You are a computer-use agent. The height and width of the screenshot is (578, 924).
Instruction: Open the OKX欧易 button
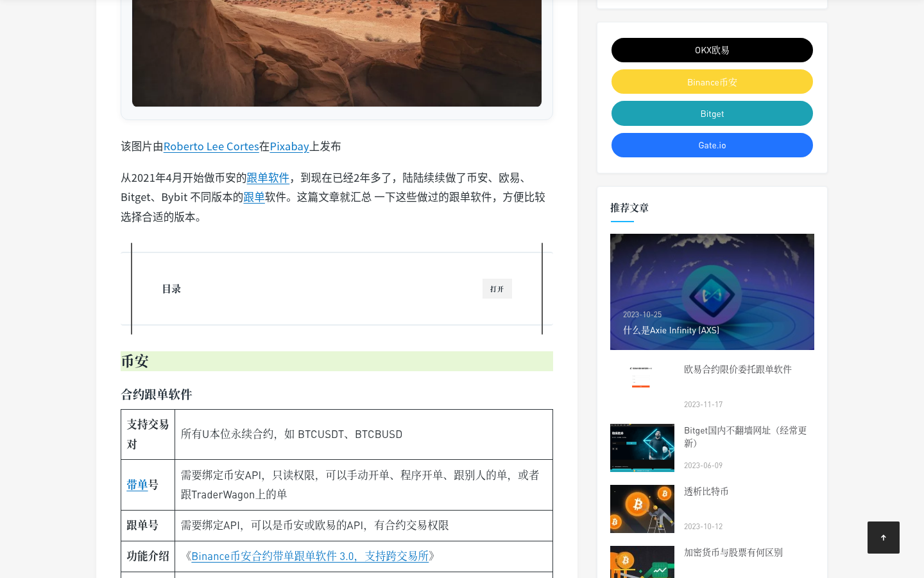pyautogui.click(x=712, y=50)
